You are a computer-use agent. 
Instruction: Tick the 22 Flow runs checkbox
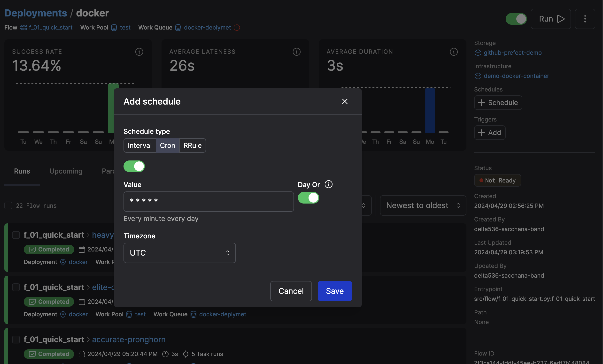click(x=8, y=205)
